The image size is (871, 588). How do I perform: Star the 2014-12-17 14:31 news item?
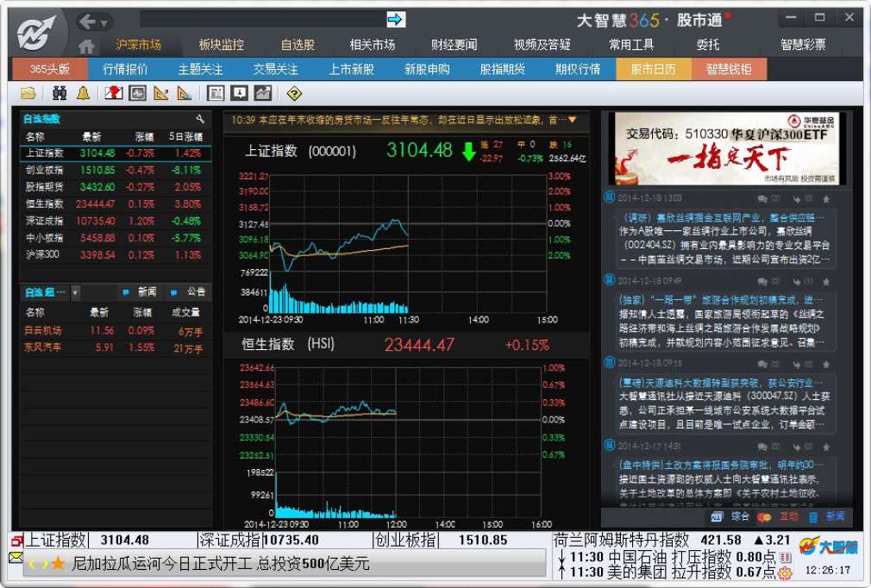pyautogui.click(x=826, y=447)
